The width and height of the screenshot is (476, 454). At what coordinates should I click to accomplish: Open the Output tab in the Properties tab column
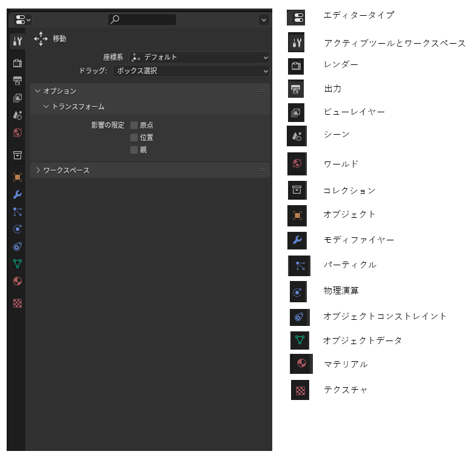click(18, 81)
